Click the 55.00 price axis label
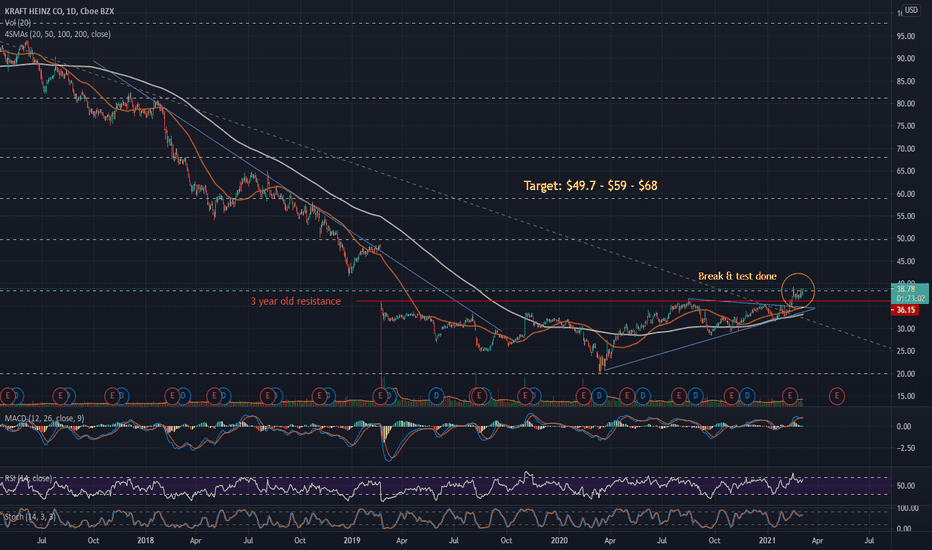The height and width of the screenshot is (550, 932). [x=906, y=216]
